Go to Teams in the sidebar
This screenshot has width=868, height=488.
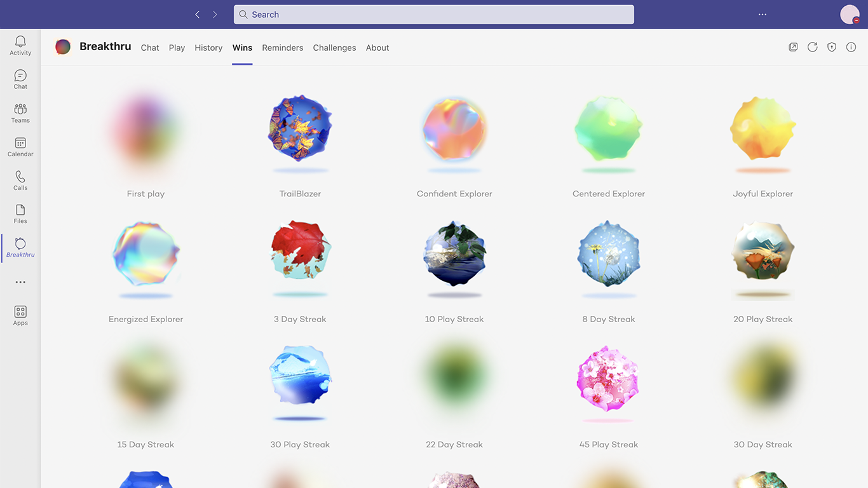[20, 113]
